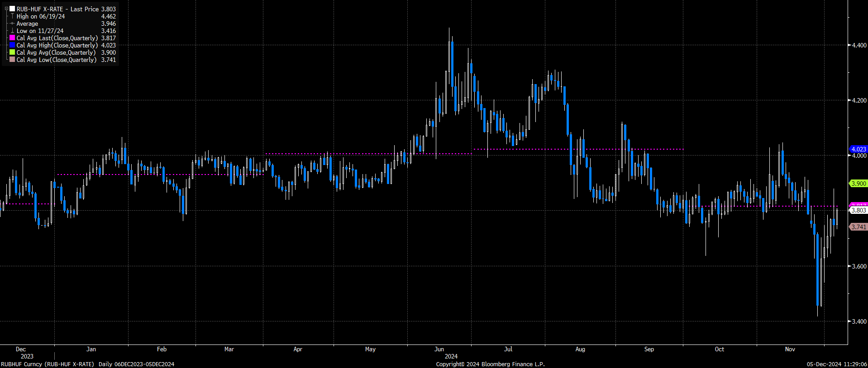This screenshot has height=368, width=868.
Task: Click the 3.400 y-axis label
Action: tap(859, 321)
